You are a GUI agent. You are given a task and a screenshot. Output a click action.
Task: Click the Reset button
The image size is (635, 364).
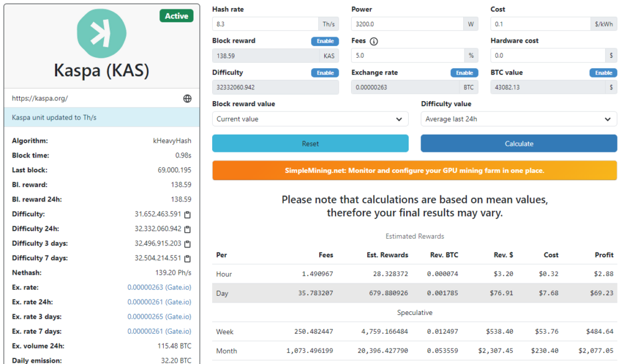coord(310,144)
